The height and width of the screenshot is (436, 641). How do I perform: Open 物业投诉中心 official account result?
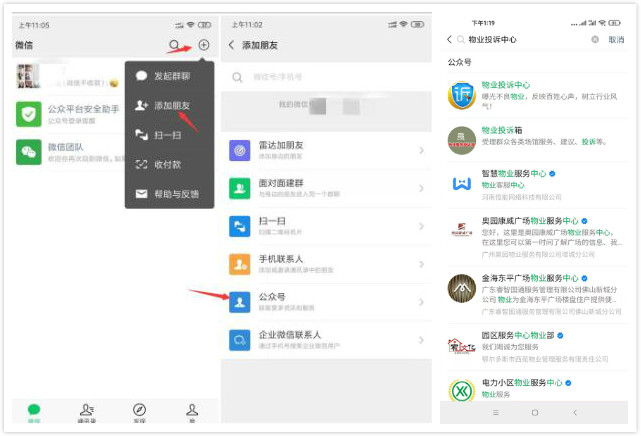(536, 95)
